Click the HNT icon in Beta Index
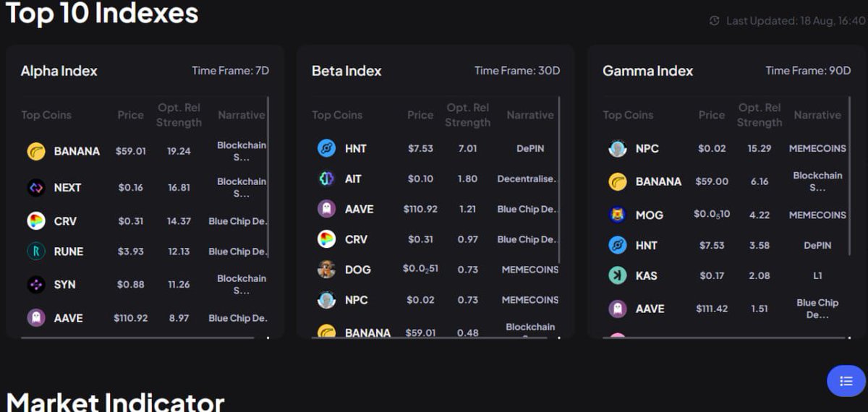 (x=327, y=148)
